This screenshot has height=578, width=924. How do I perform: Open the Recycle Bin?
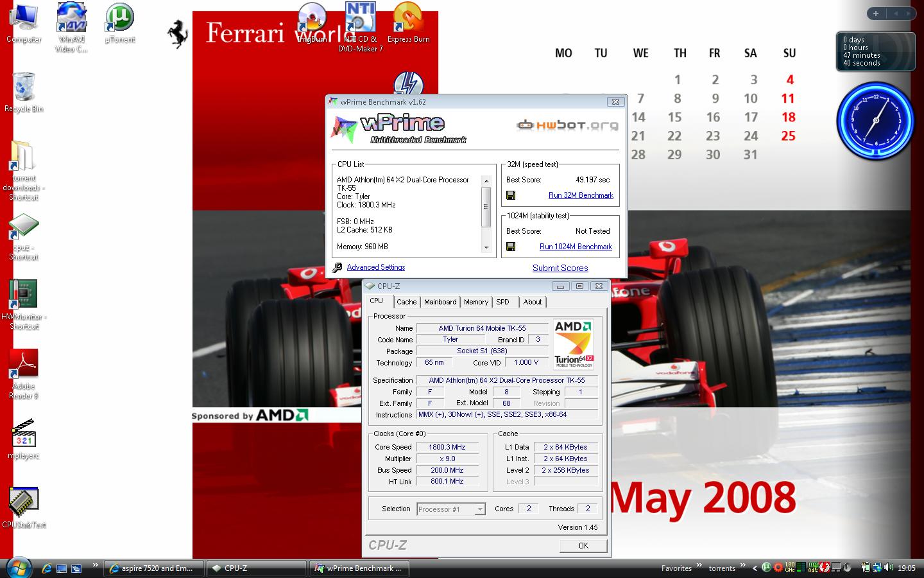pos(24,92)
